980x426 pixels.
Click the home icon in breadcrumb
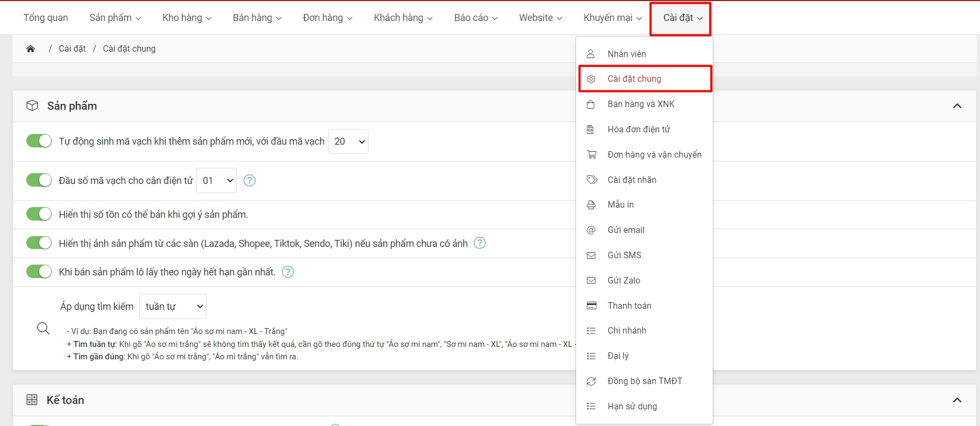click(x=31, y=49)
